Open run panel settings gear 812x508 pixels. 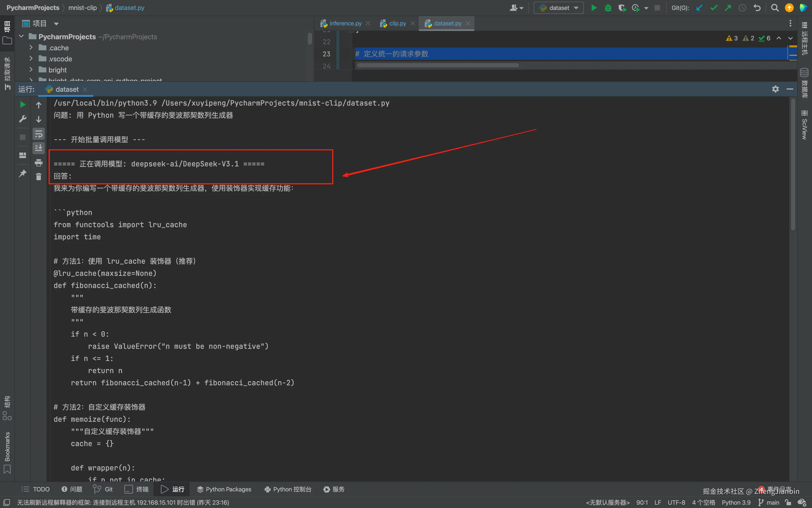click(x=776, y=89)
